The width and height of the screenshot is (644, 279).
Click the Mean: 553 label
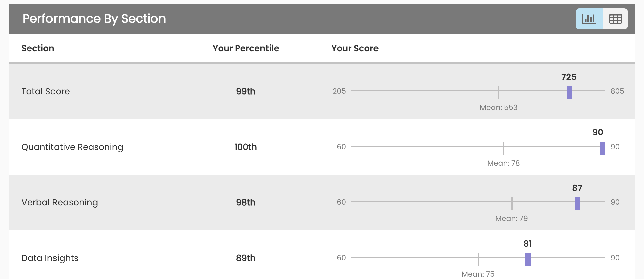coord(499,107)
